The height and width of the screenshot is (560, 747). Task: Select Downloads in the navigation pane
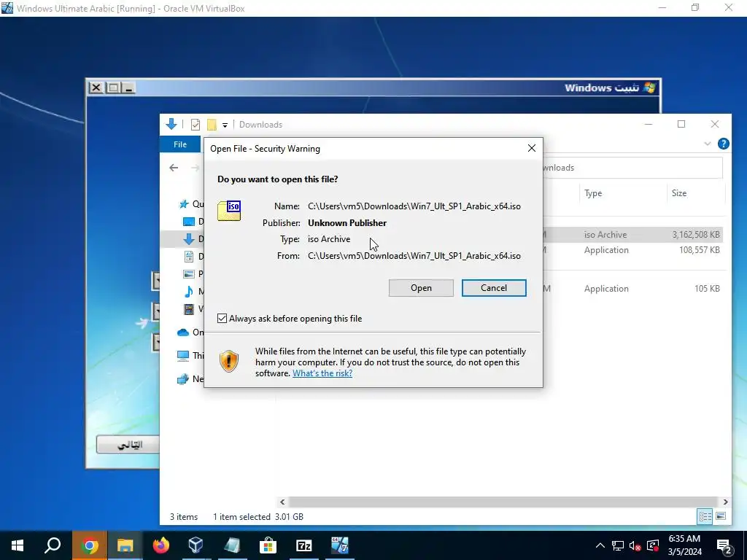(189, 239)
